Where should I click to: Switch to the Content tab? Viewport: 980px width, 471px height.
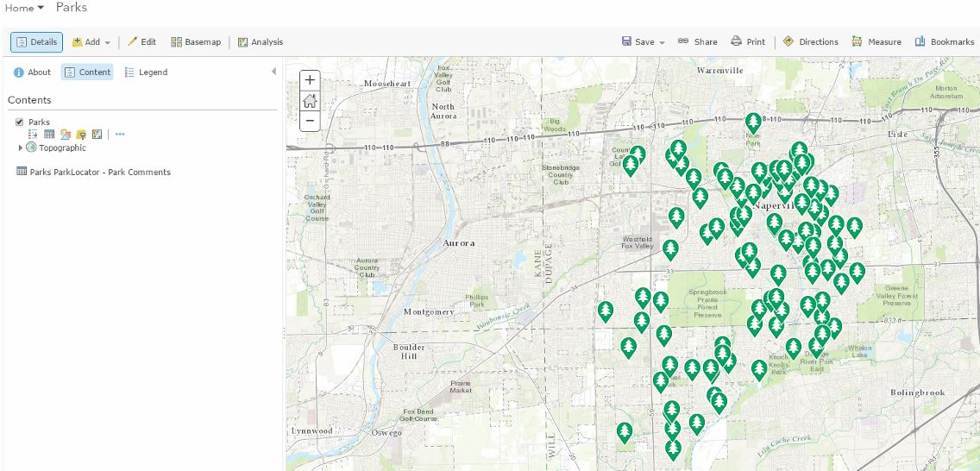tap(87, 72)
